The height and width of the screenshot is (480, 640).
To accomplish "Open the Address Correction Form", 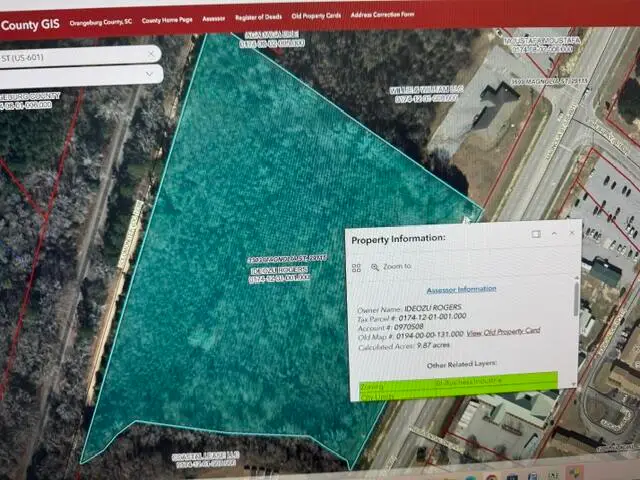I will (382, 15).
